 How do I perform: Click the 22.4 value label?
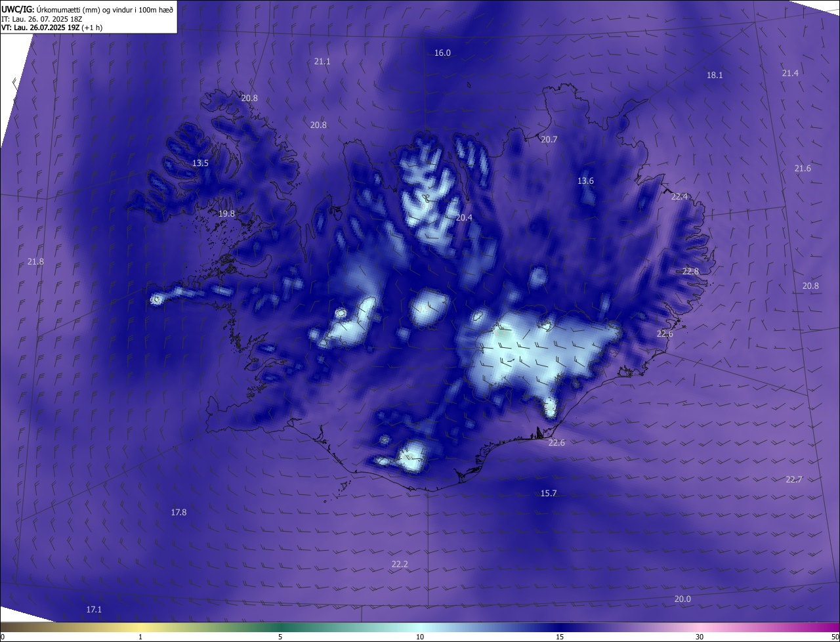pyautogui.click(x=679, y=196)
